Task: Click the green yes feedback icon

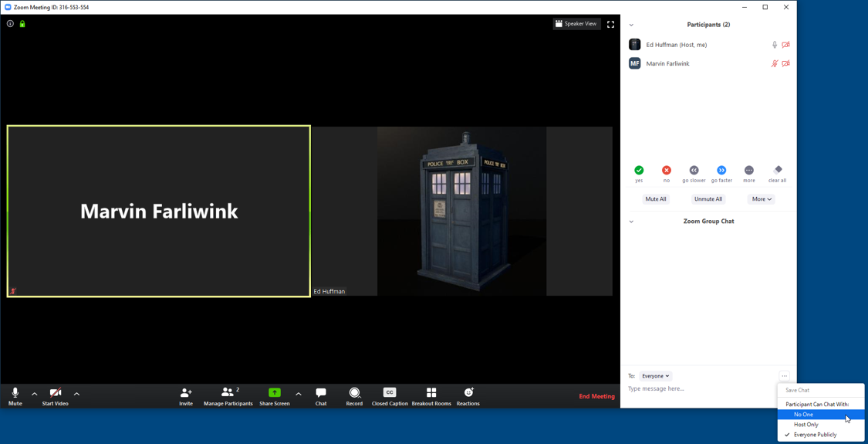Action: click(x=639, y=170)
